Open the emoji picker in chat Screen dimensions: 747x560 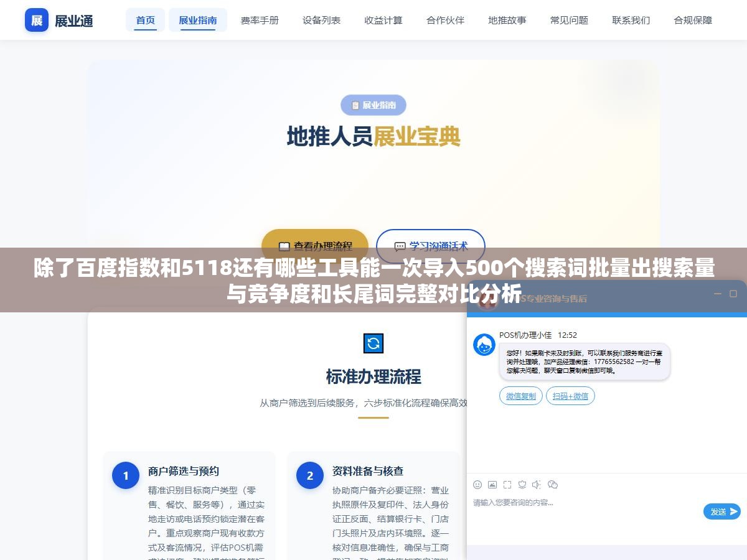click(477, 484)
